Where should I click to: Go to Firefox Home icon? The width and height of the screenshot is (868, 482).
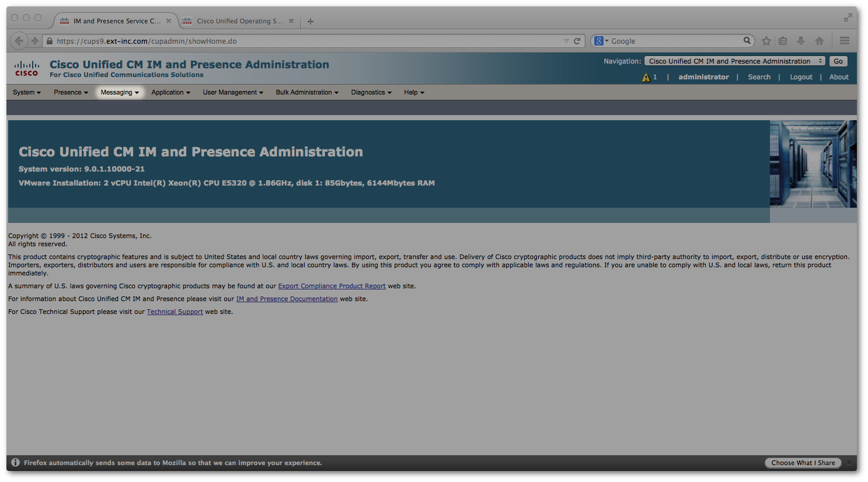pyautogui.click(x=820, y=41)
